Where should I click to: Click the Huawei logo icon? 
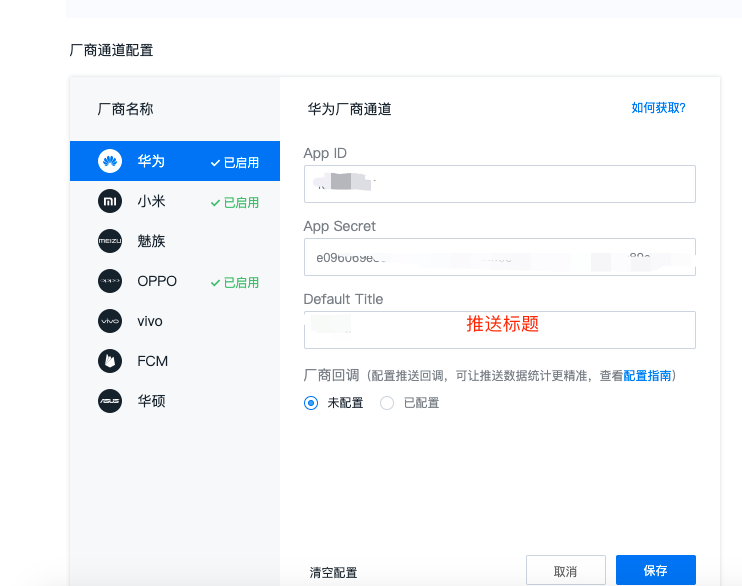[110, 161]
